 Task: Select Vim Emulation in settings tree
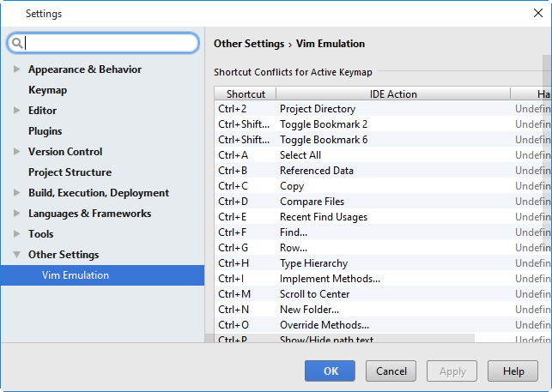pyautogui.click(x=76, y=275)
